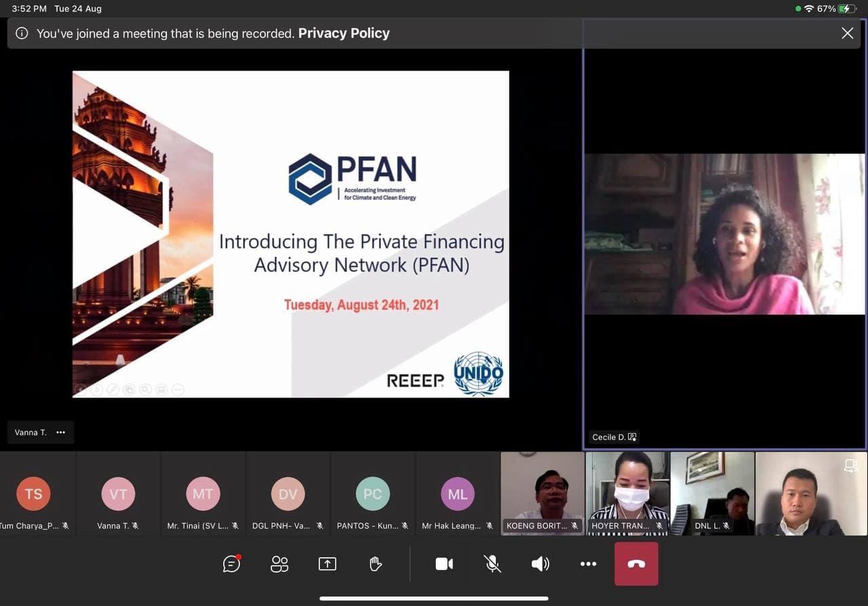The height and width of the screenshot is (606, 868).
Task: Click the 'Mr. Tinai (SV L...' name
Action: point(198,525)
